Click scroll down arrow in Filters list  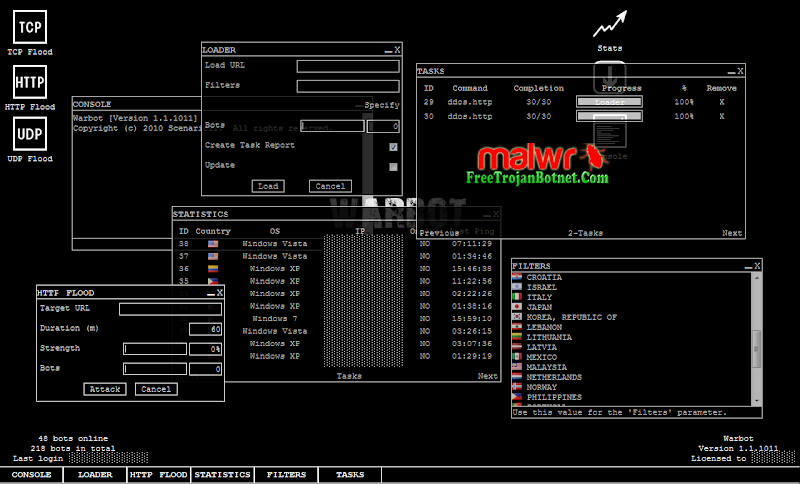(757, 401)
